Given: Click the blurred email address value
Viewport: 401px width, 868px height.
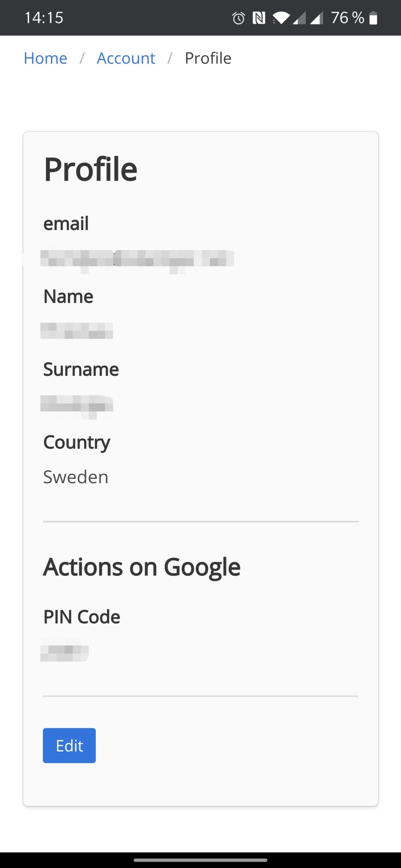Looking at the screenshot, I should click(x=137, y=259).
